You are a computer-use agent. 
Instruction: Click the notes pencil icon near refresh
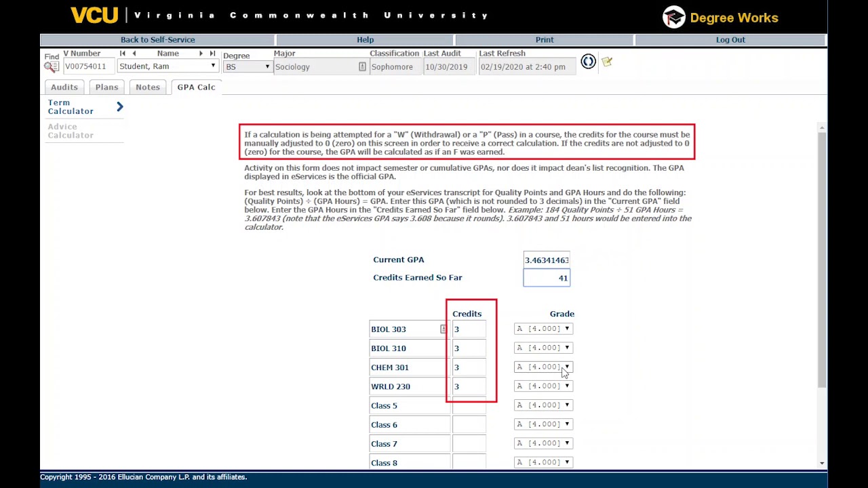click(x=607, y=62)
